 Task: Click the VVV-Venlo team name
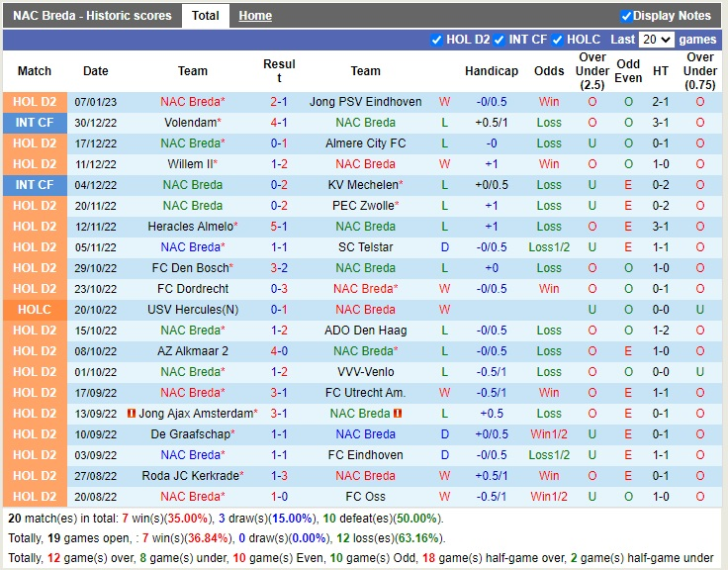point(365,372)
